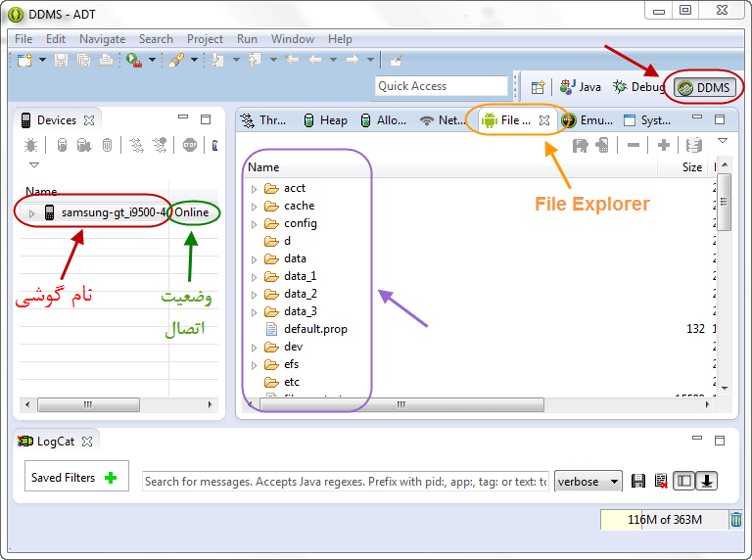Select the DDMS perspective button
The image size is (752, 560).
tap(704, 87)
